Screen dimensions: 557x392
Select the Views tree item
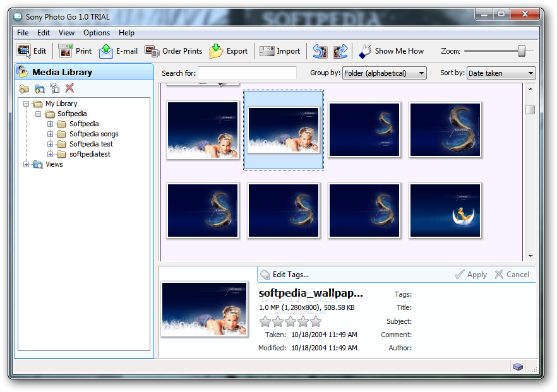point(54,164)
